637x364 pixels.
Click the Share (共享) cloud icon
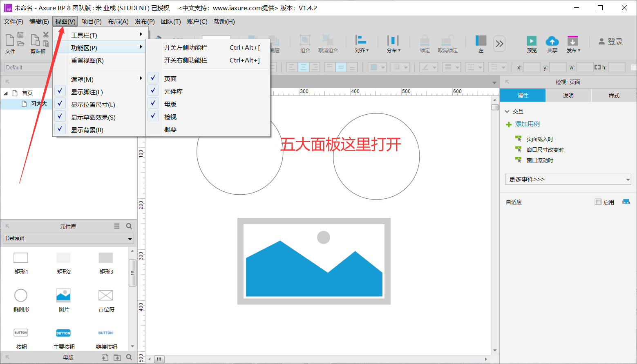pyautogui.click(x=552, y=41)
